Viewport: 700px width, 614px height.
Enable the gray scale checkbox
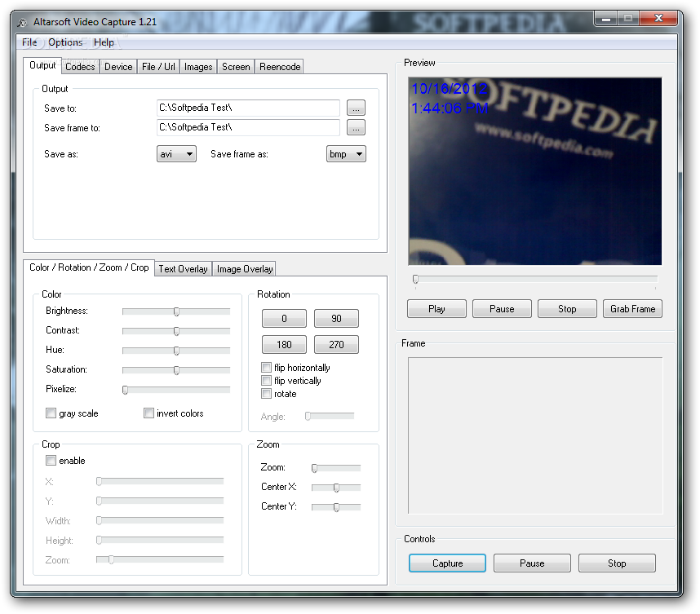coord(51,413)
